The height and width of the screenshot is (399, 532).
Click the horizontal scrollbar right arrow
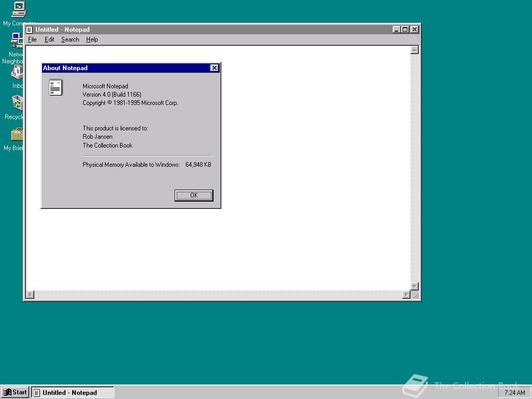point(407,294)
